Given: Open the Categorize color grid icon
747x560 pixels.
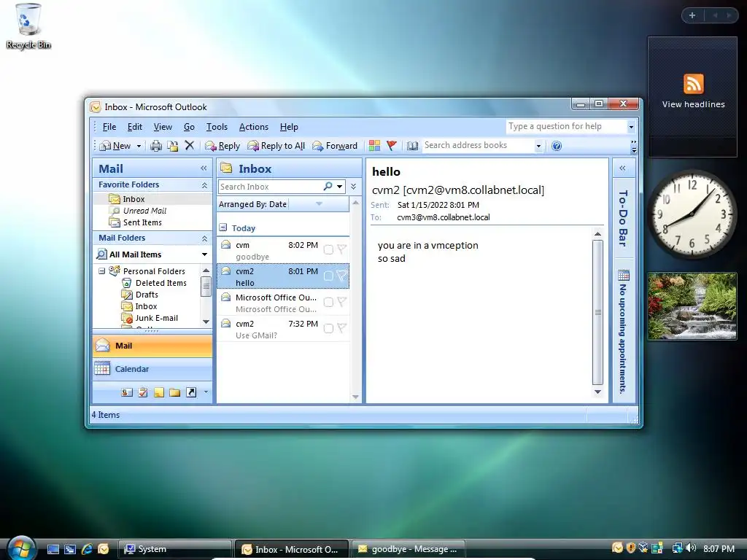Looking at the screenshot, I should point(374,146).
